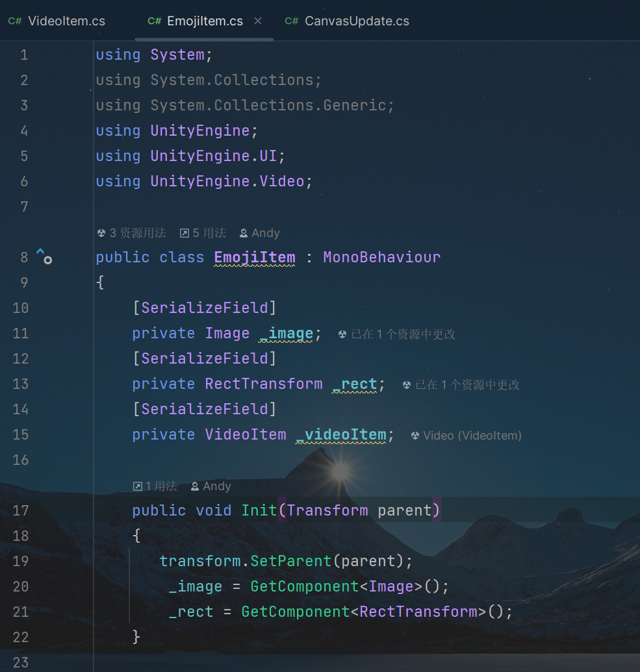
Task: Click the Transform parameter type on line 17
Action: pyautogui.click(x=327, y=510)
